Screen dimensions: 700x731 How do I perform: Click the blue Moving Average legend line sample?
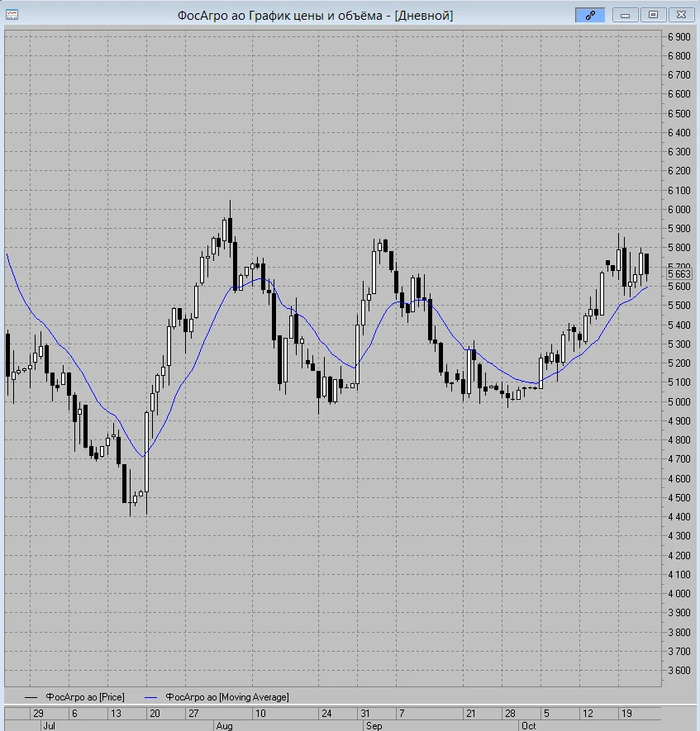coord(150,697)
